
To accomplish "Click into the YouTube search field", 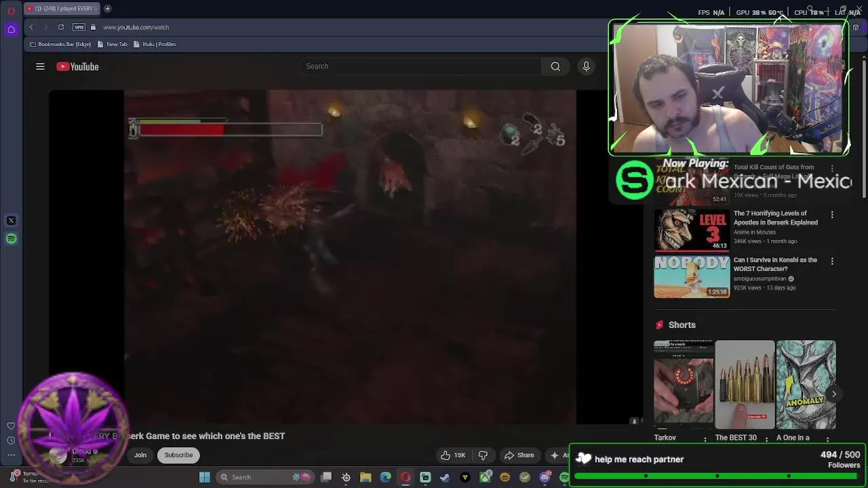I will tap(420, 66).
